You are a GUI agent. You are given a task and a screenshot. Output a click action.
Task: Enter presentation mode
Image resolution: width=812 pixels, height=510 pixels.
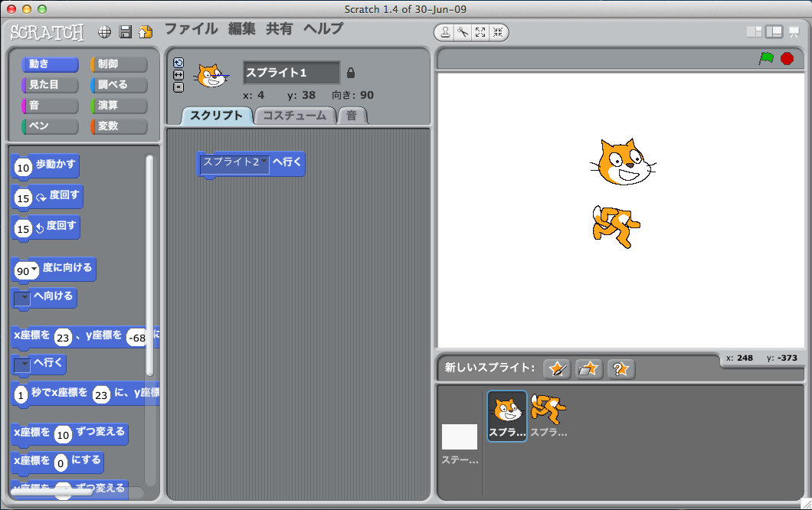tap(794, 32)
